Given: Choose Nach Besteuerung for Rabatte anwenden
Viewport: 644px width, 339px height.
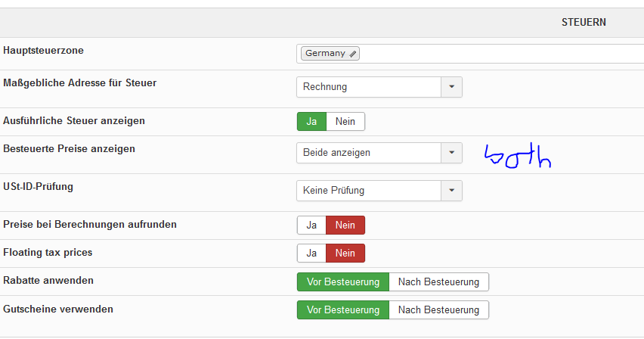Looking at the screenshot, I should pos(438,282).
